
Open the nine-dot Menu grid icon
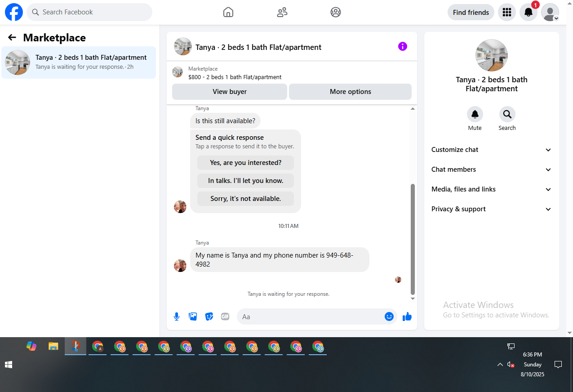click(507, 12)
